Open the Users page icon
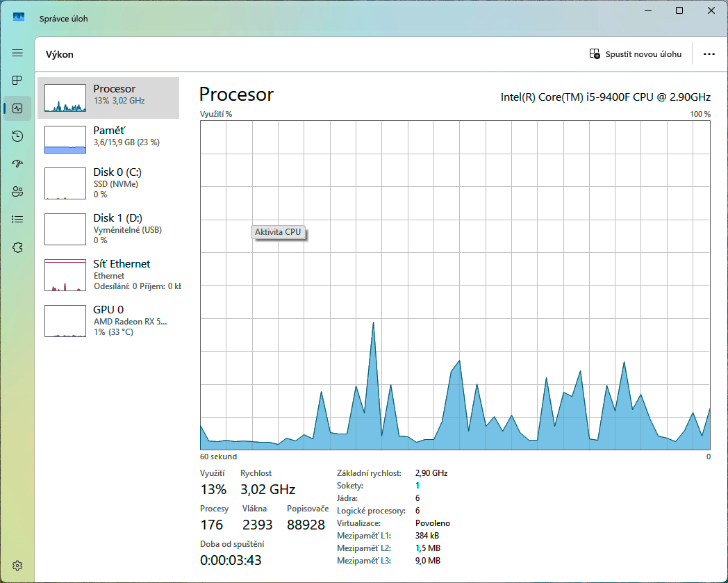This screenshot has width=728, height=583. (17, 192)
